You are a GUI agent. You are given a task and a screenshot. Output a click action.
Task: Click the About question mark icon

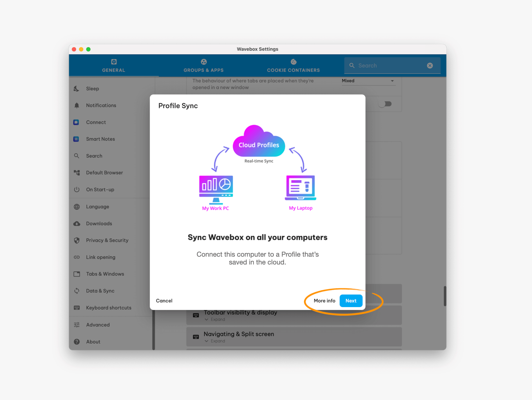tap(77, 342)
